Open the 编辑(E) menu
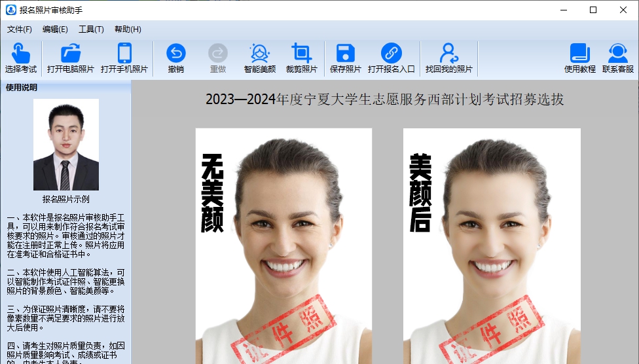The image size is (639, 364). (55, 29)
